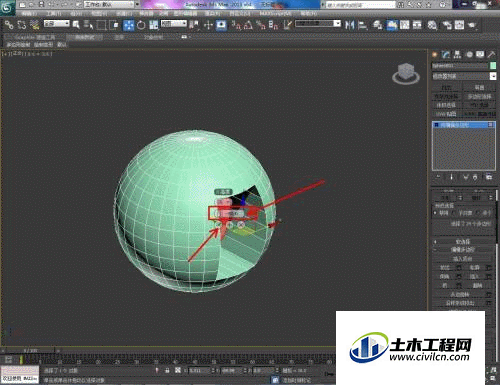Choose the Select and Scale tool
This screenshot has height=385, width=500.
pyautogui.click(x=153, y=25)
